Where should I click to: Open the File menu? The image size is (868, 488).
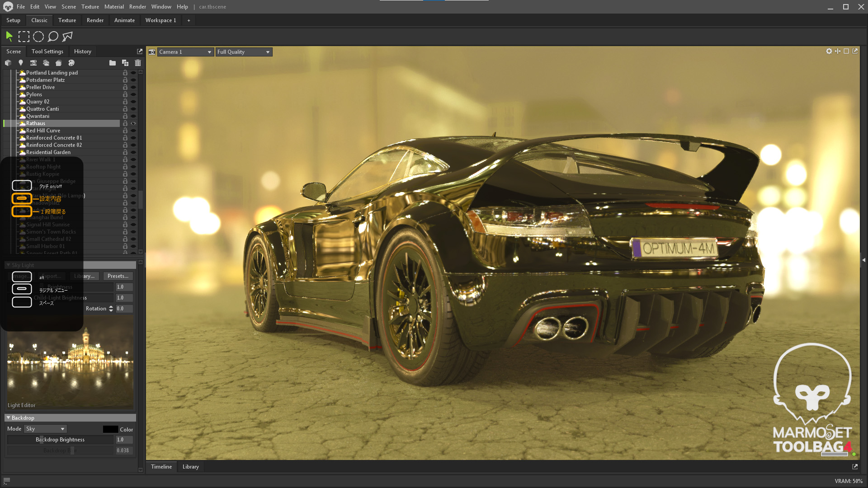[21, 7]
